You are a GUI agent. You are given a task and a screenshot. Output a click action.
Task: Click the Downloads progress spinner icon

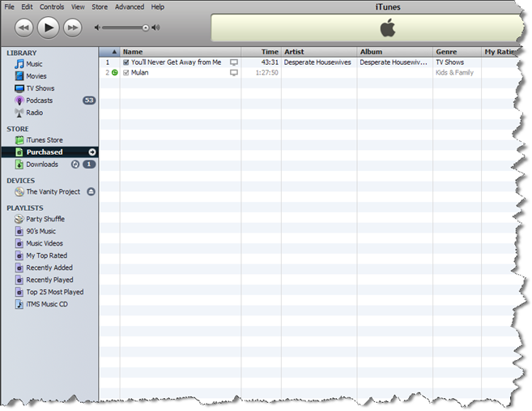tap(75, 165)
